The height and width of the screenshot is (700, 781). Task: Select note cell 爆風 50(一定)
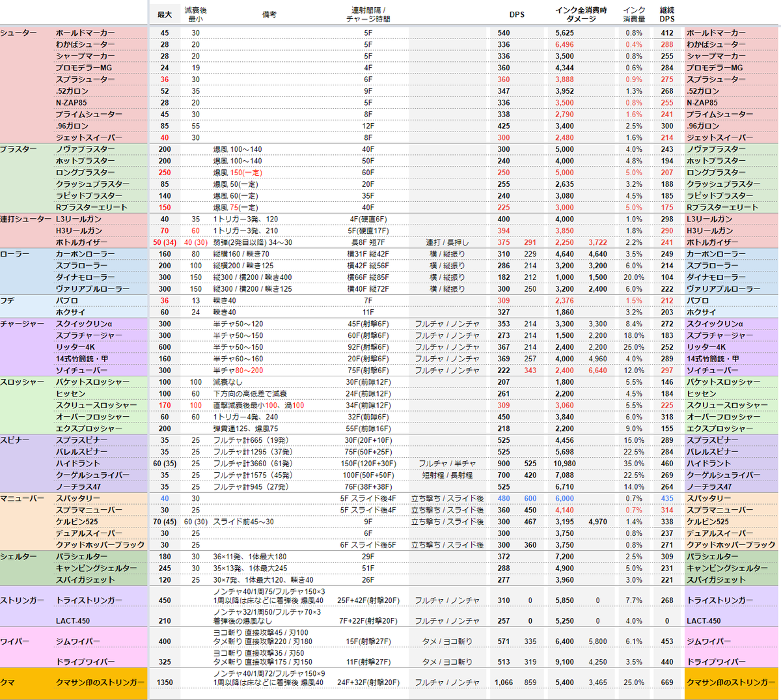235,184
